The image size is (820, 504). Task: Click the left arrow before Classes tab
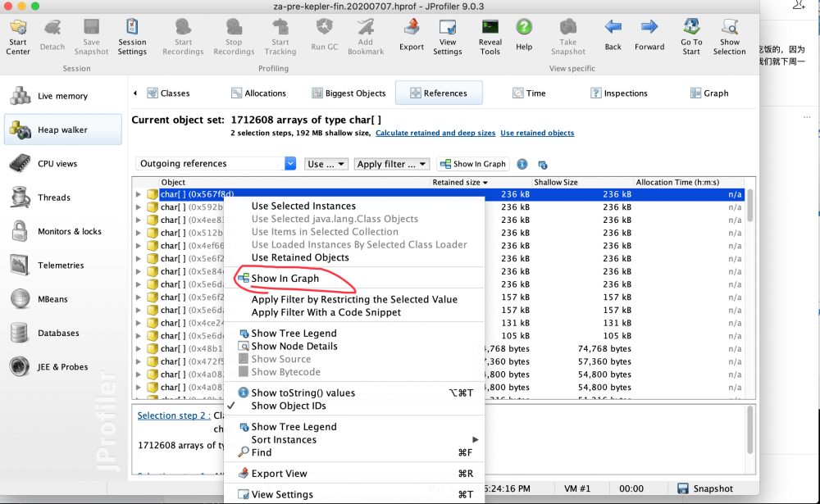[x=135, y=93]
